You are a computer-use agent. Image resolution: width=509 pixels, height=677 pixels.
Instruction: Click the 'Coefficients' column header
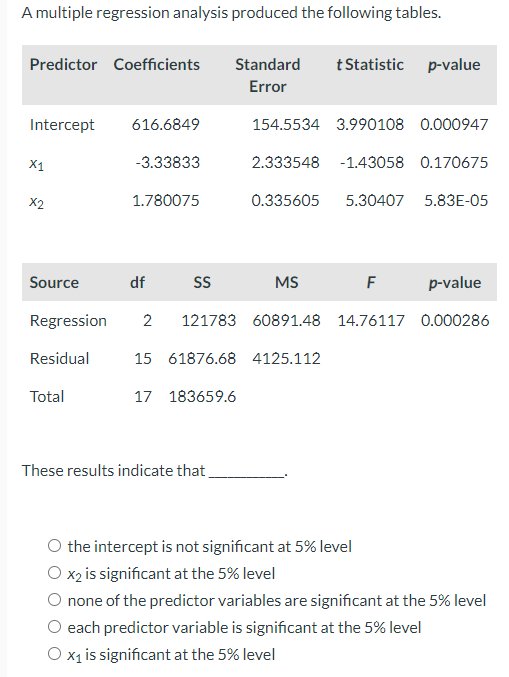click(x=157, y=64)
